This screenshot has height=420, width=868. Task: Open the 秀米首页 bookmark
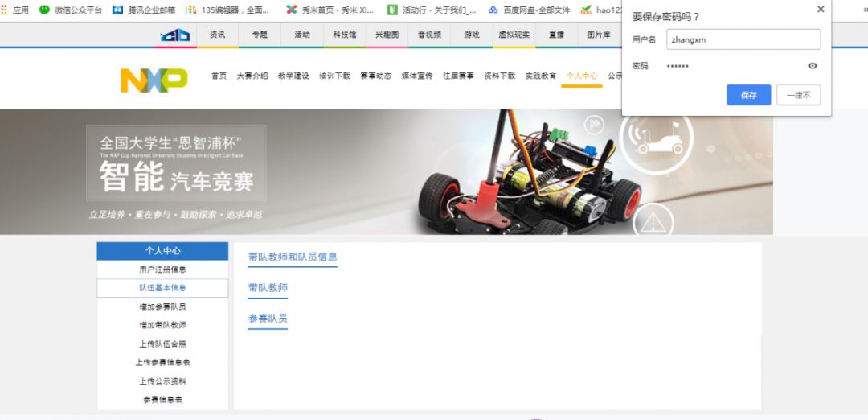(330, 10)
